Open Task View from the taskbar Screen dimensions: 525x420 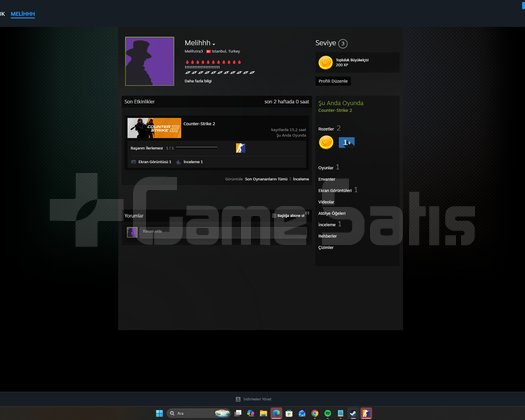pyautogui.click(x=238, y=413)
